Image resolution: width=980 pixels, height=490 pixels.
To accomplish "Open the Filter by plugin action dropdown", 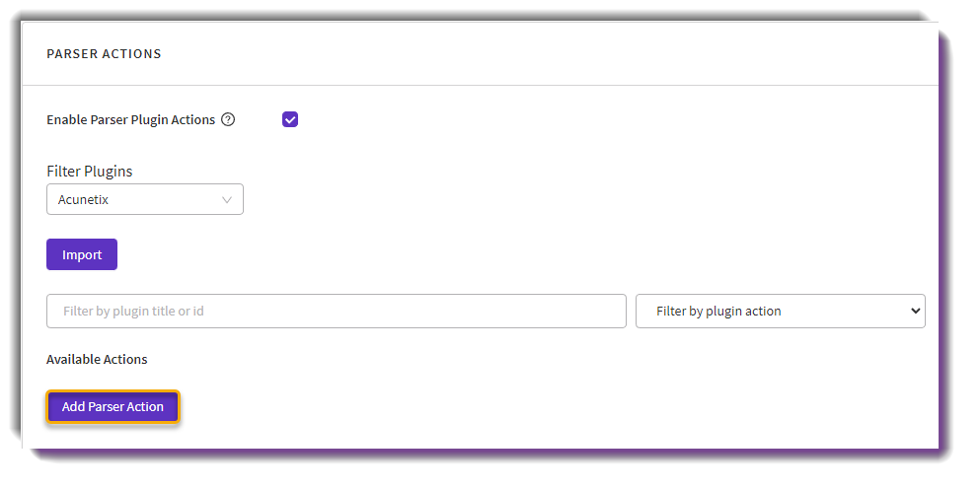I will click(x=780, y=311).
